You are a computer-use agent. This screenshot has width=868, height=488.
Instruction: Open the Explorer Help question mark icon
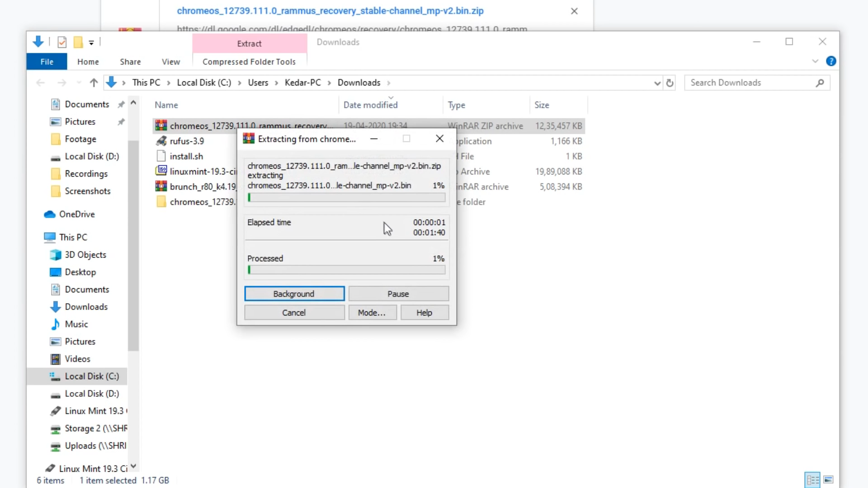831,61
